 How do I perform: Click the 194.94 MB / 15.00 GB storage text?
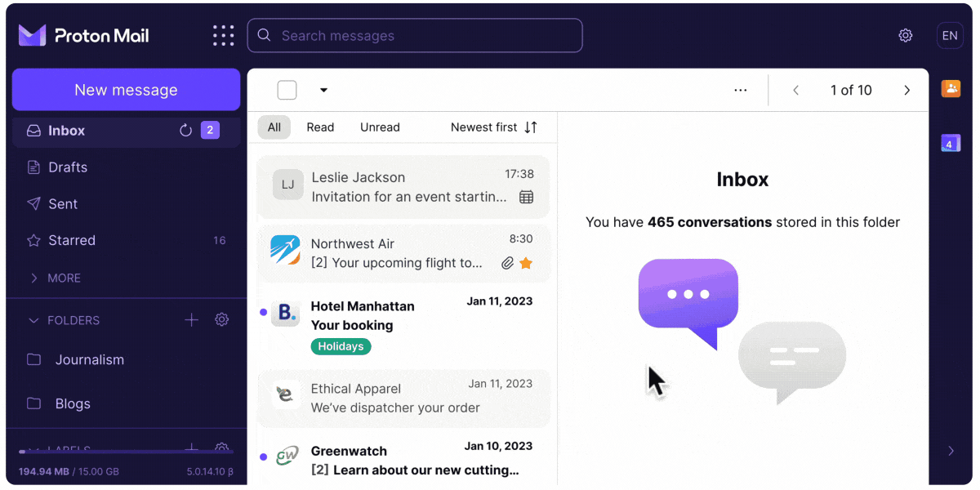[69, 472]
